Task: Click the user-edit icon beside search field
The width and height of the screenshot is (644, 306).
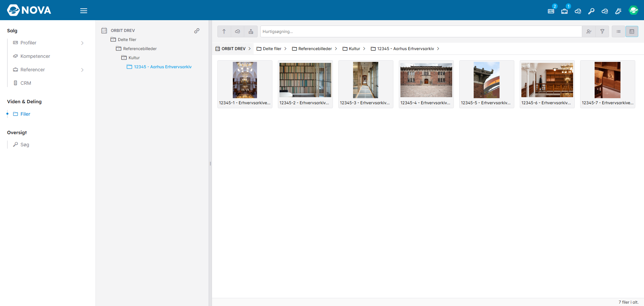Action: (x=589, y=32)
